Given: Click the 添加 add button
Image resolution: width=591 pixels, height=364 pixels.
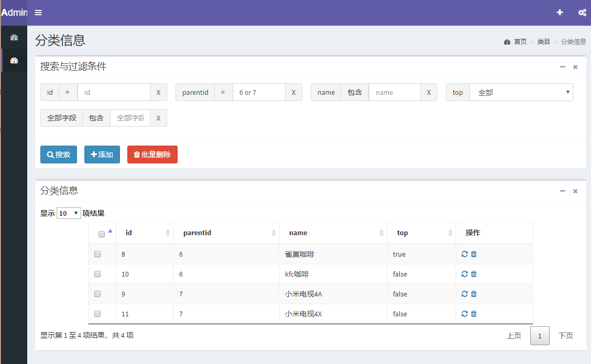Looking at the screenshot, I should (102, 155).
